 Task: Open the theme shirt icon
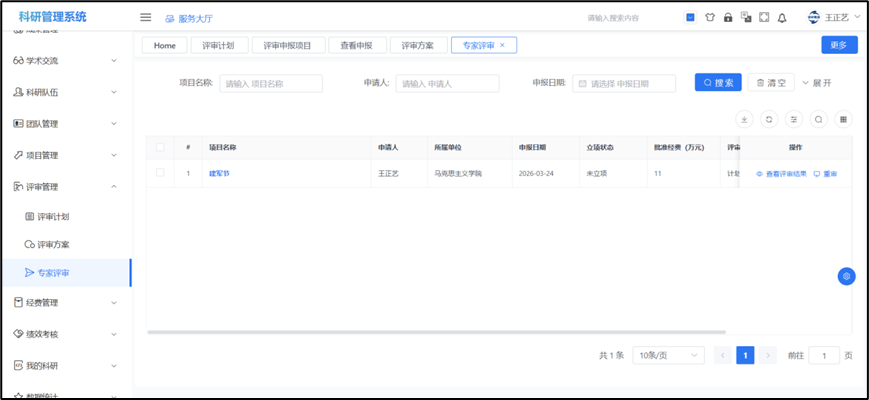[x=709, y=17]
